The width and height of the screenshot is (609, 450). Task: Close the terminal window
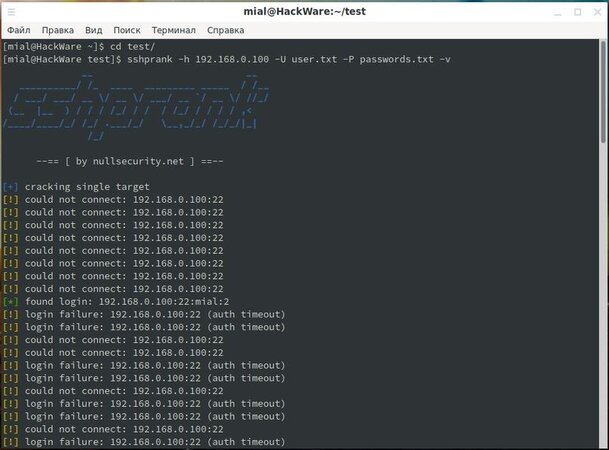point(597,12)
